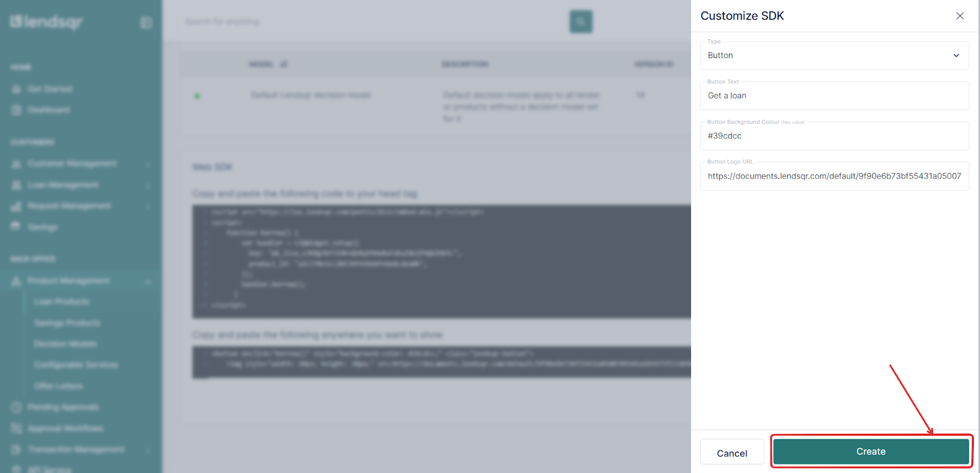The image size is (980, 473).
Task: Click the DESCRIPTION column header
Action: point(465,64)
